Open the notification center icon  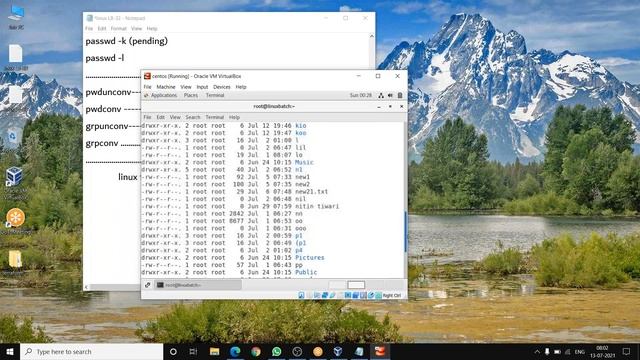[626, 351]
